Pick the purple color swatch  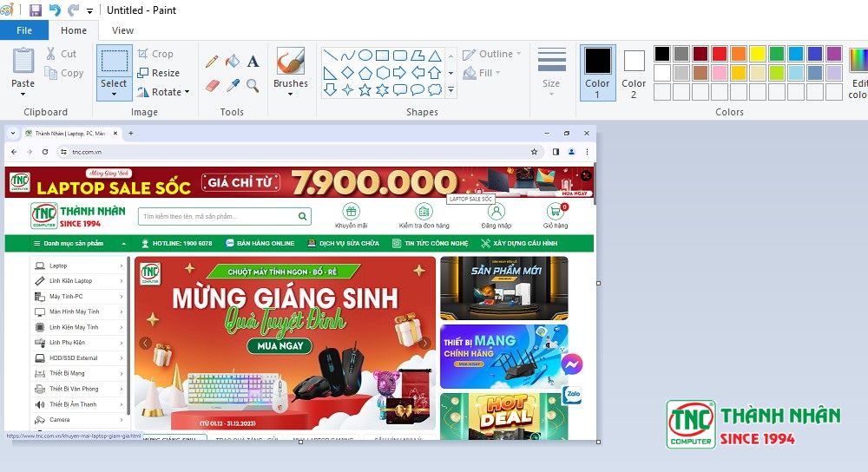click(x=834, y=54)
